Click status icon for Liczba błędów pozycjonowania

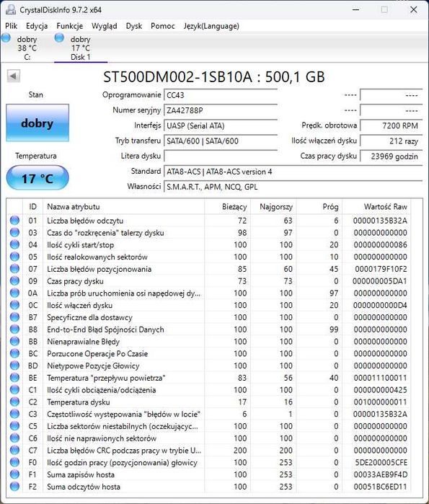click(x=14, y=269)
